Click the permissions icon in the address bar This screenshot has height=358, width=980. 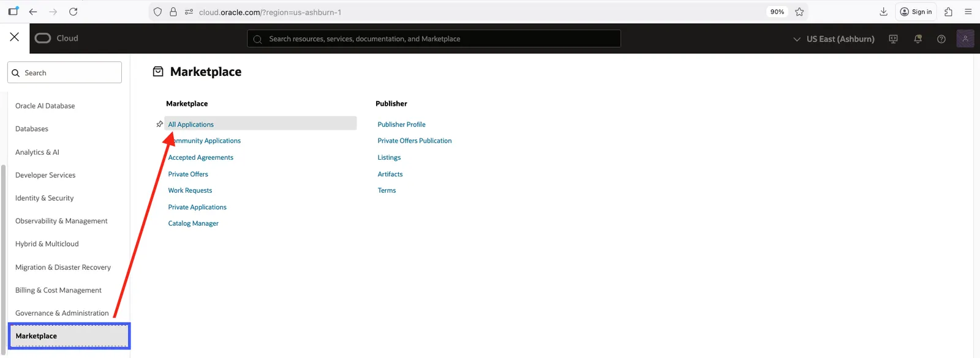pos(189,12)
